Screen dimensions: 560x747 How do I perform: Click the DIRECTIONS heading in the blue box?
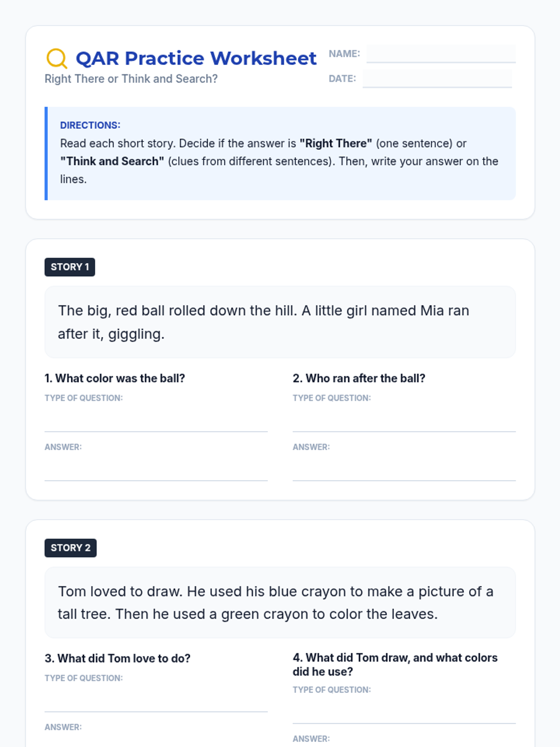pos(90,125)
